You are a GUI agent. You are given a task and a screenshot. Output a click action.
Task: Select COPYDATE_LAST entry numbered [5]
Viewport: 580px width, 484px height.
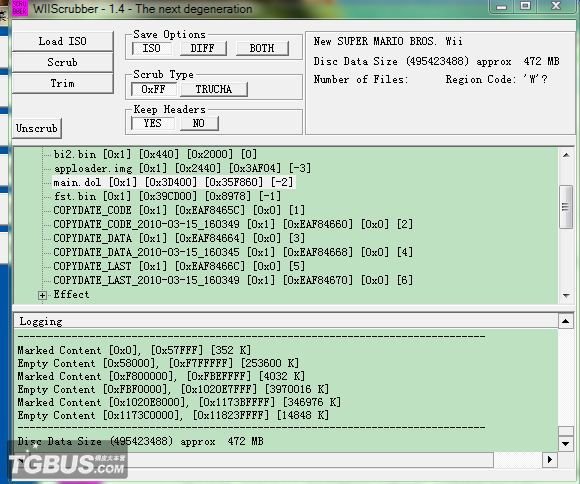pyautogui.click(x=179, y=266)
